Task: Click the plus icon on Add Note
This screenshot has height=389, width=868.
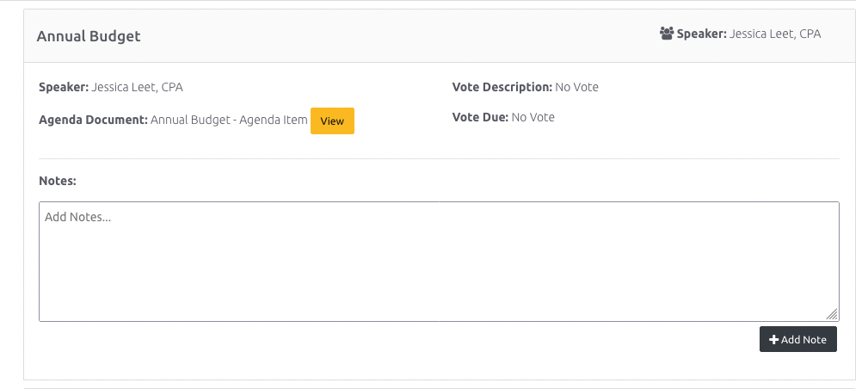Action: 773,340
